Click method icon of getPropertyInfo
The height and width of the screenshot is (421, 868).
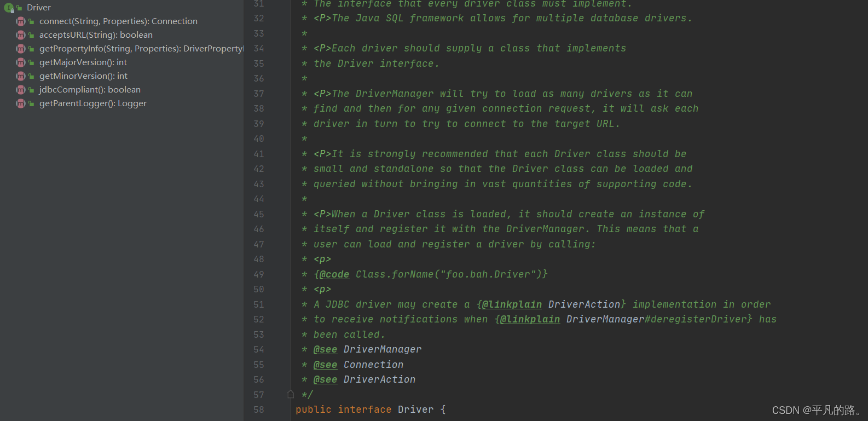[x=21, y=49]
